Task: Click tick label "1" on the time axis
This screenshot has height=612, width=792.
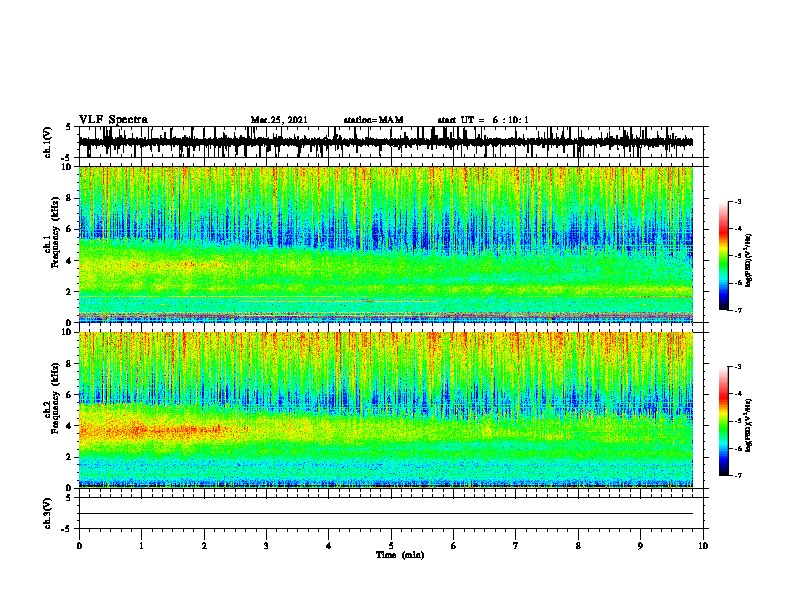Action: pyautogui.click(x=141, y=546)
